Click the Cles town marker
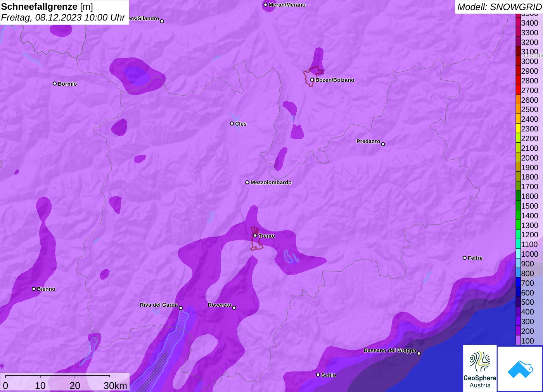This screenshot has width=543, height=392. tap(232, 124)
